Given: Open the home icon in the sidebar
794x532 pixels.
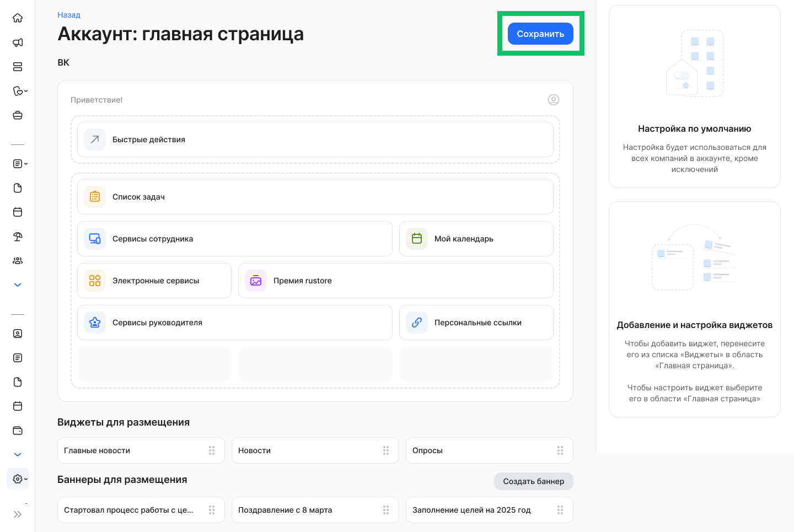Looking at the screenshot, I should pyautogui.click(x=18, y=18).
